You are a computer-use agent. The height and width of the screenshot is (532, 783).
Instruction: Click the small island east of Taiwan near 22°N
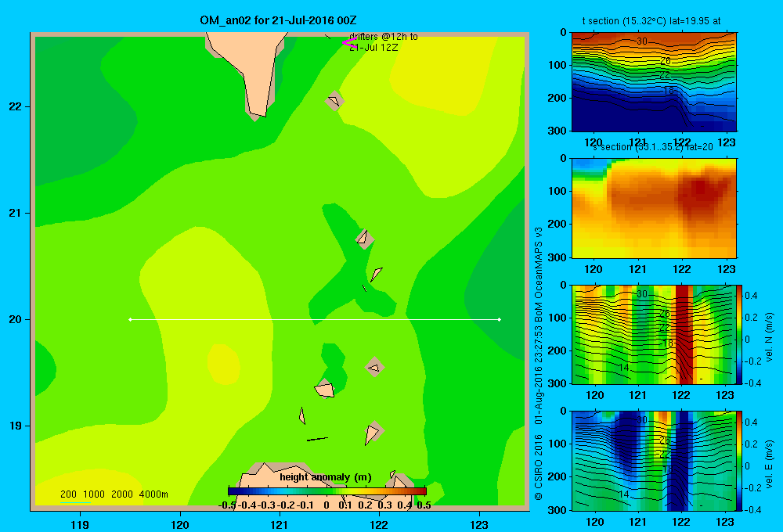click(334, 101)
